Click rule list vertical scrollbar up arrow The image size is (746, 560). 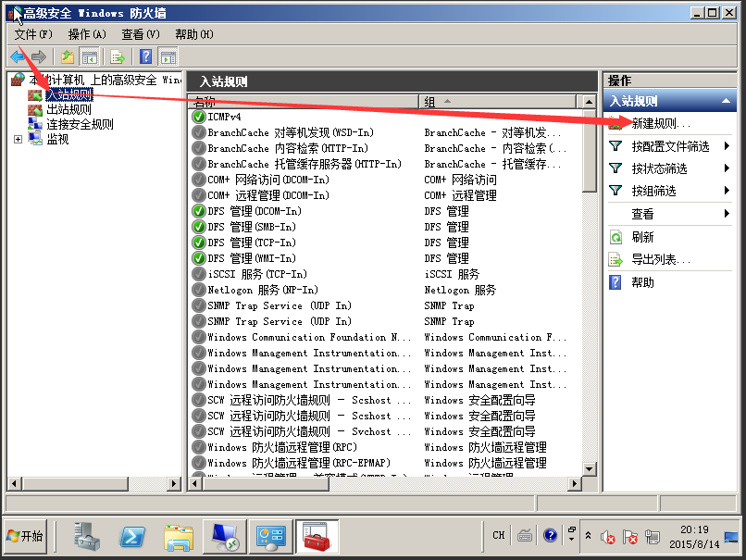tap(589, 101)
